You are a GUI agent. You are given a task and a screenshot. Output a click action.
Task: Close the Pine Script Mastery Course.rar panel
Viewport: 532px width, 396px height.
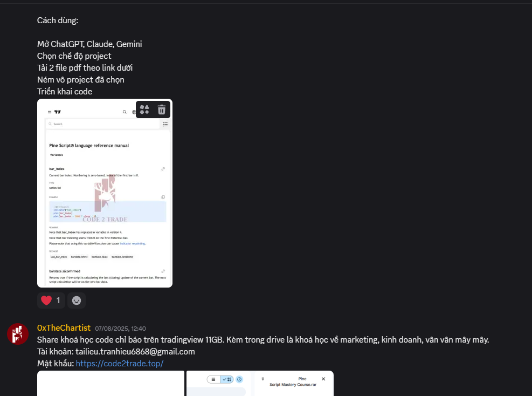point(323,379)
